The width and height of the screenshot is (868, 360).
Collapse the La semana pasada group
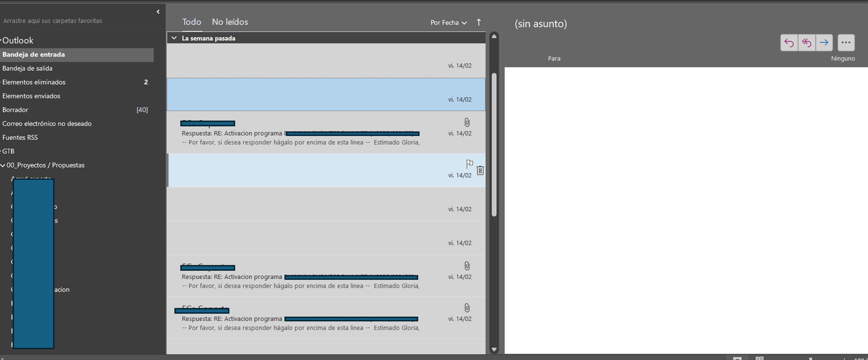click(174, 38)
